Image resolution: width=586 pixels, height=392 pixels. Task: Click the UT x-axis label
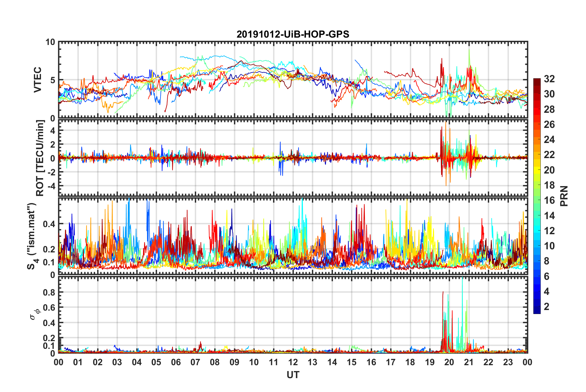click(x=293, y=375)
